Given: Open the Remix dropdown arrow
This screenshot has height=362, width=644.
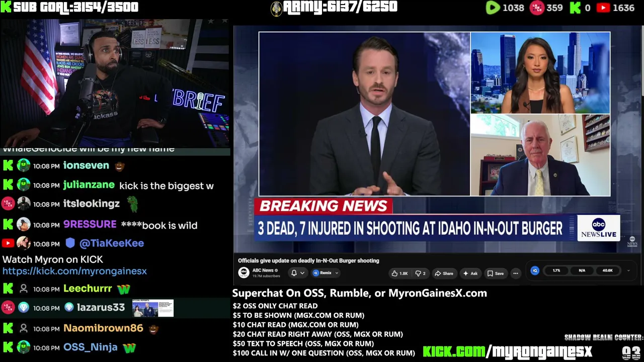Looking at the screenshot, I should click(x=337, y=273).
